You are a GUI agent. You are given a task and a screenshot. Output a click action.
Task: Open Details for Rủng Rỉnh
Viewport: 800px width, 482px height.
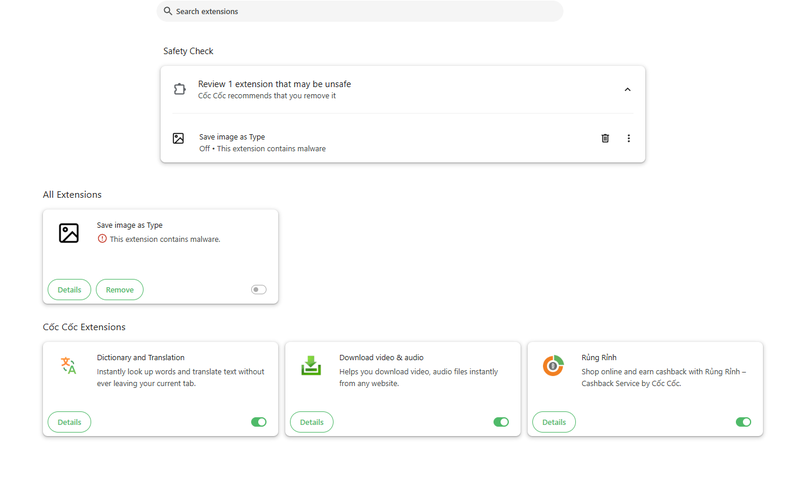[x=554, y=422]
